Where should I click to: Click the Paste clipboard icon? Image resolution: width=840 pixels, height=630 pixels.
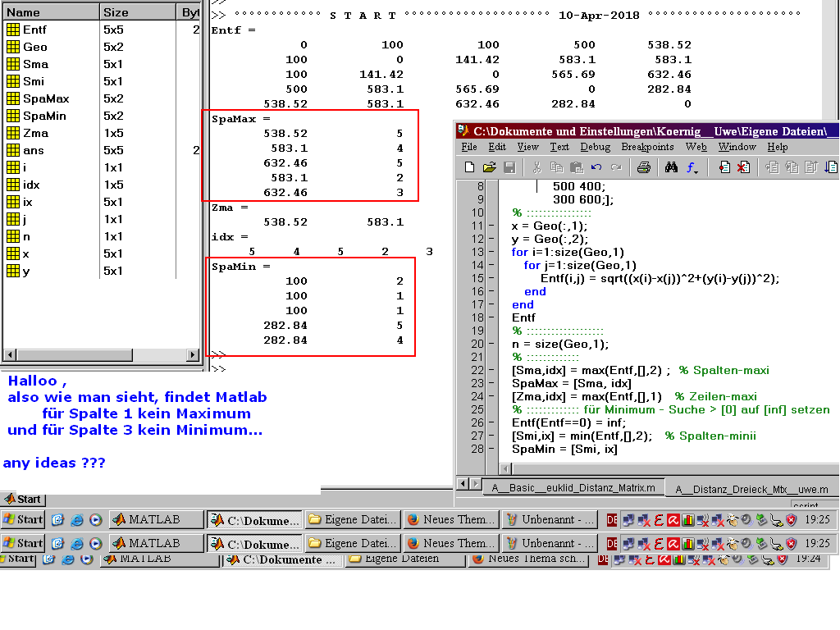click(576, 167)
